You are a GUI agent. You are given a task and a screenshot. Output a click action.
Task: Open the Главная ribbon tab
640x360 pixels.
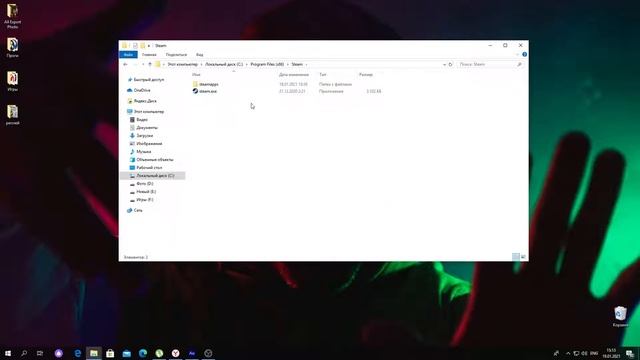[149, 55]
